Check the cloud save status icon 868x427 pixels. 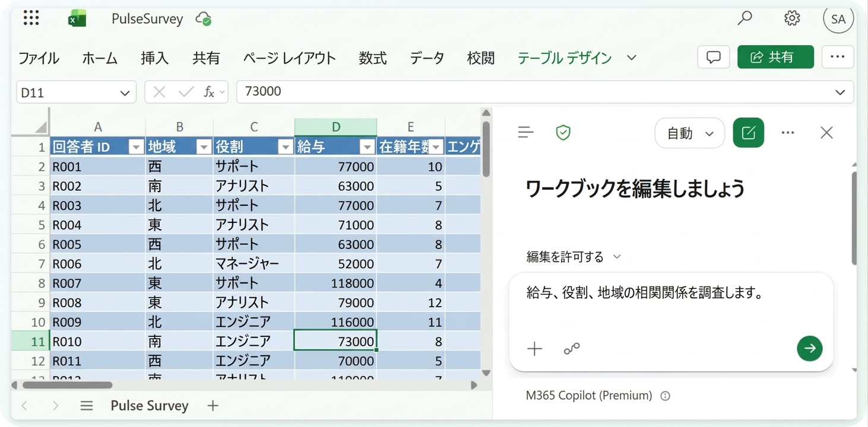coord(204,19)
